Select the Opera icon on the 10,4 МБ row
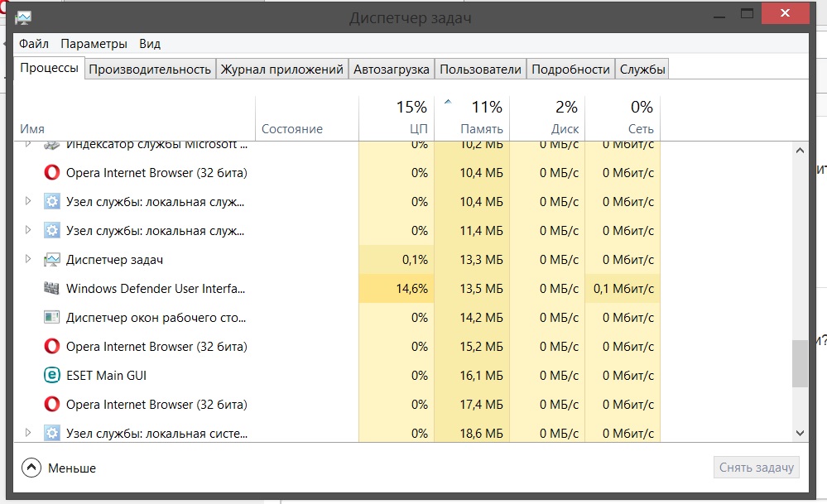 pyautogui.click(x=51, y=173)
